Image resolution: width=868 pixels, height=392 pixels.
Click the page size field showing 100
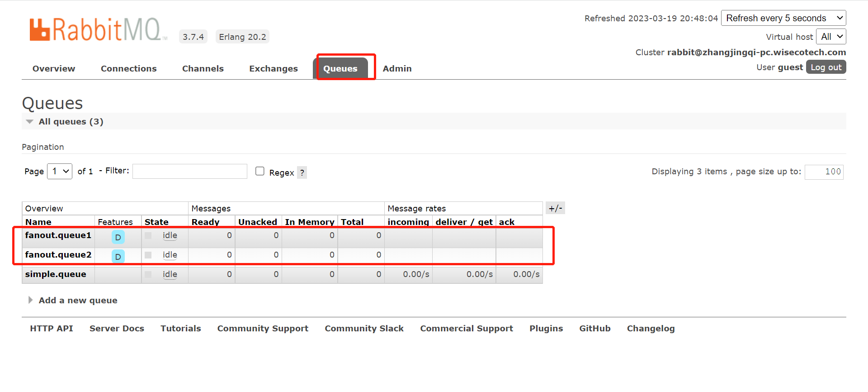point(824,172)
